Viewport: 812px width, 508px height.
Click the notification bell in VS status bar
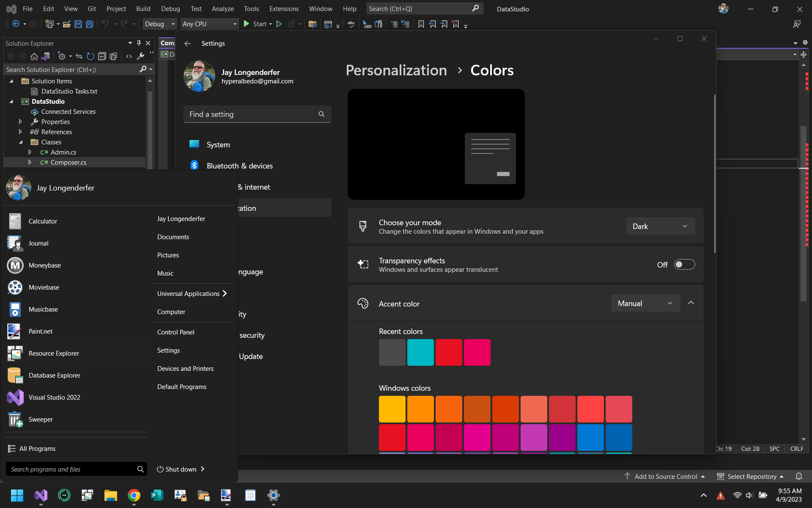coord(799,477)
